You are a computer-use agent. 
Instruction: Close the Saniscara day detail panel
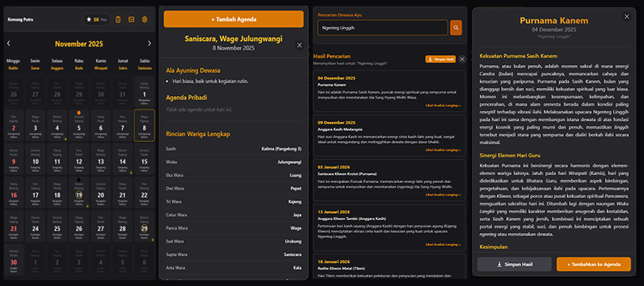coord(299,45)
